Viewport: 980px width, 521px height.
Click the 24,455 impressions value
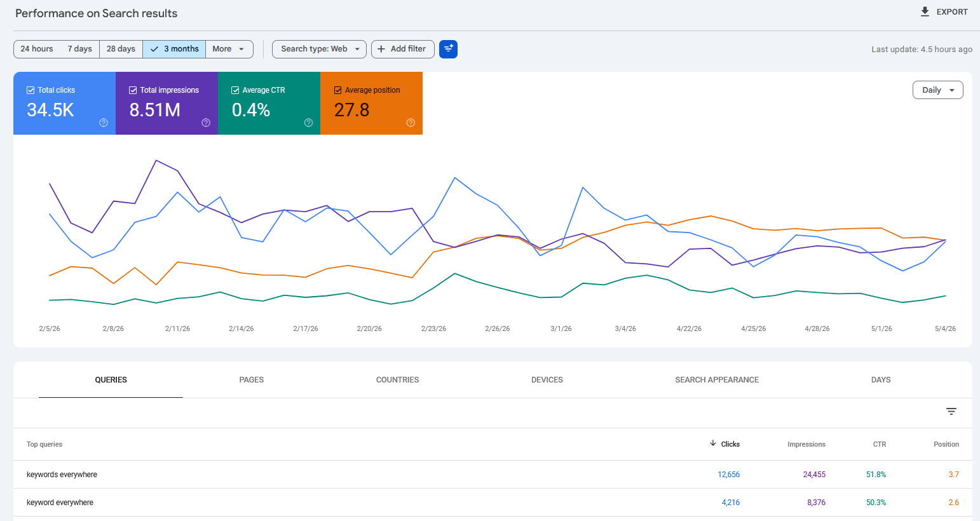click(x=814, y=475)
